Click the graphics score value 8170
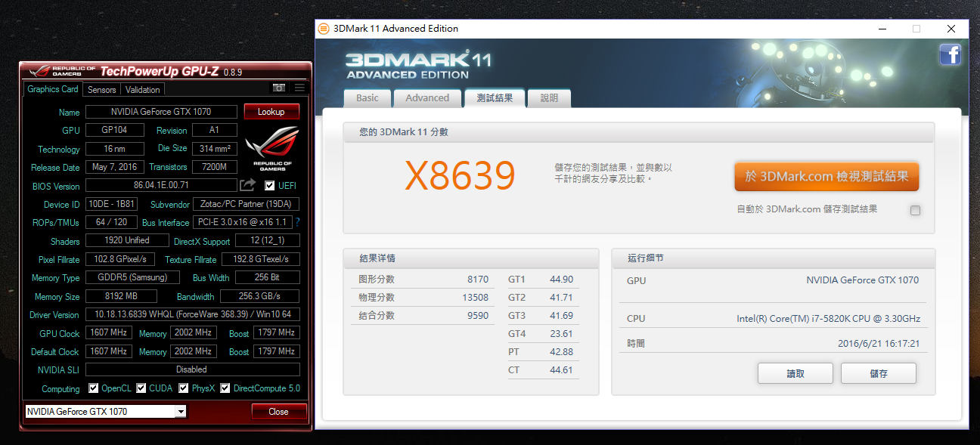Image resolution: width=980 pixels, height=445 pixels. click(478, 280)
